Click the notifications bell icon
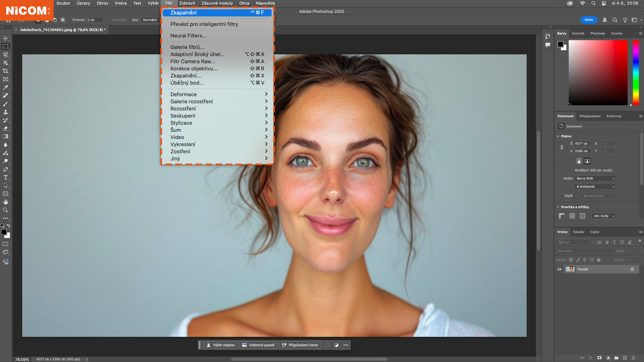 coord(604,20)
